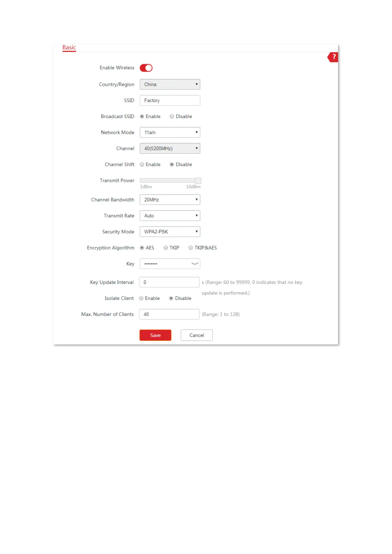Open the Network Mode dropdown showing 11a/n

(x=170, y=132)
